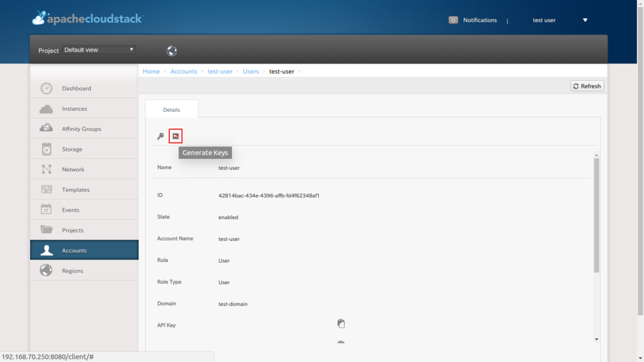This screenshot has height=362, width=644.
Task: Click the browser page vertical scrollbar
Action: (640, 162)
